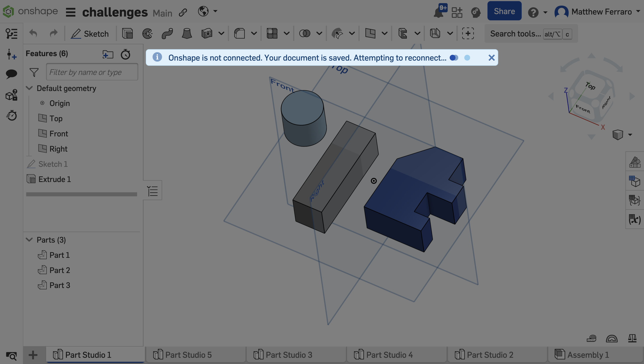Open notifications bell
Screen dimensions: 644x364
pyautogui.click(x=439, y=12)
